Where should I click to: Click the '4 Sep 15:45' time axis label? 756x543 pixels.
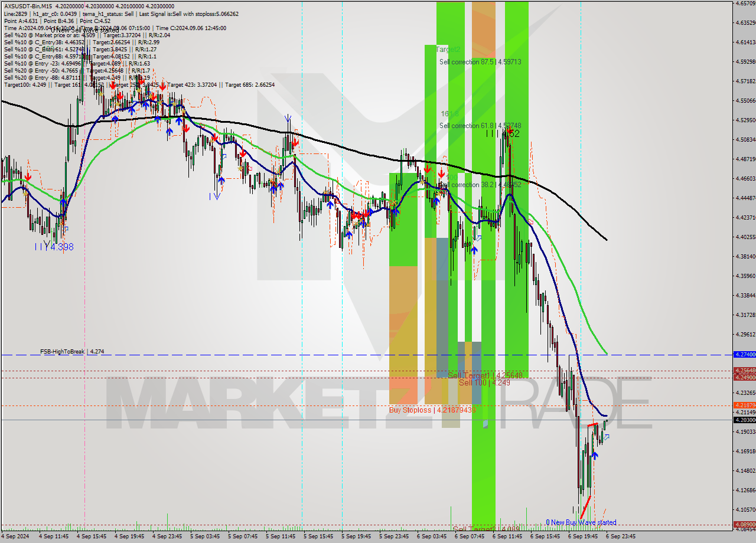[x=92, y=537]
